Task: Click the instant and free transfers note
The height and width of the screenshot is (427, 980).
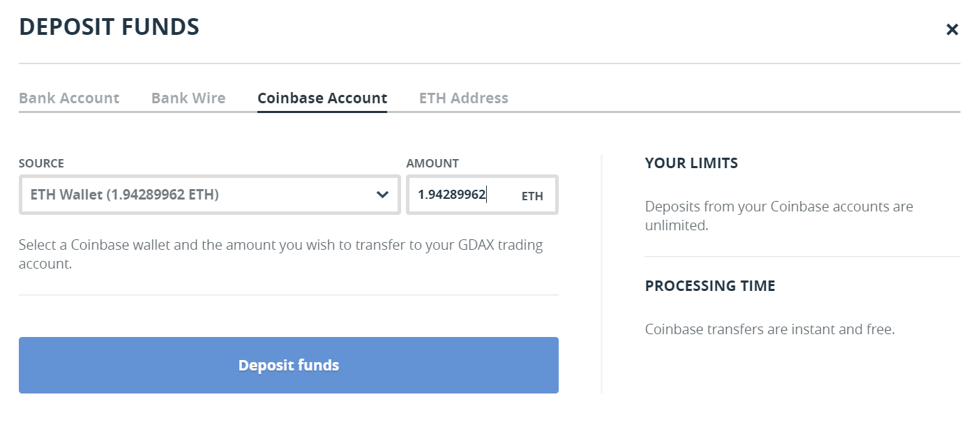Action: tap(769, 329)
